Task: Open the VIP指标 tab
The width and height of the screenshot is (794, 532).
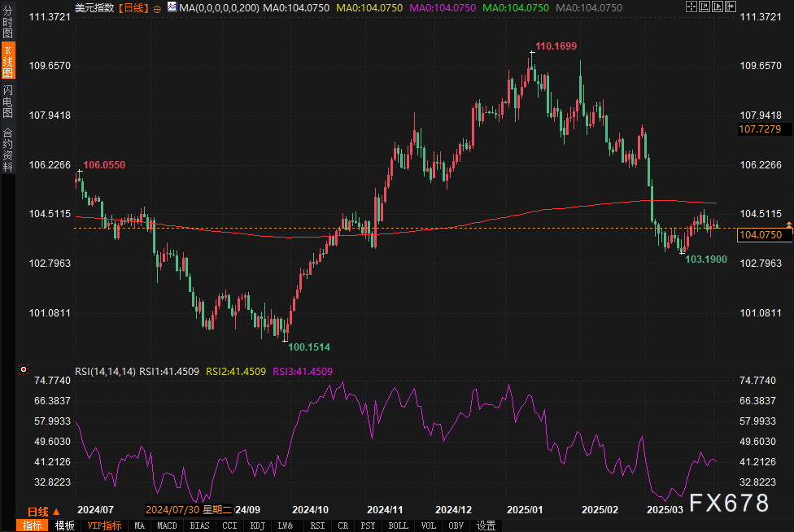Action: click(104, 525)
